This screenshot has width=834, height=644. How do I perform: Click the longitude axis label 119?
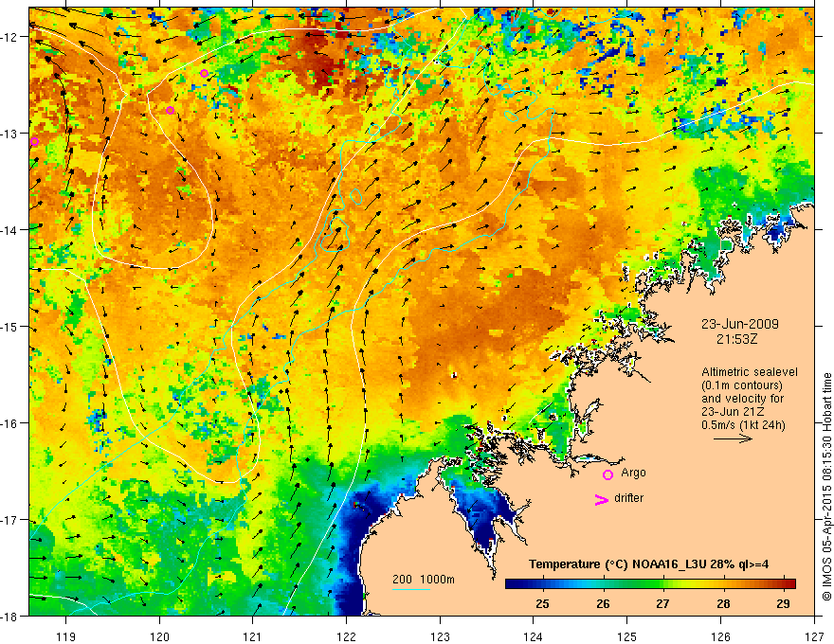66,636
